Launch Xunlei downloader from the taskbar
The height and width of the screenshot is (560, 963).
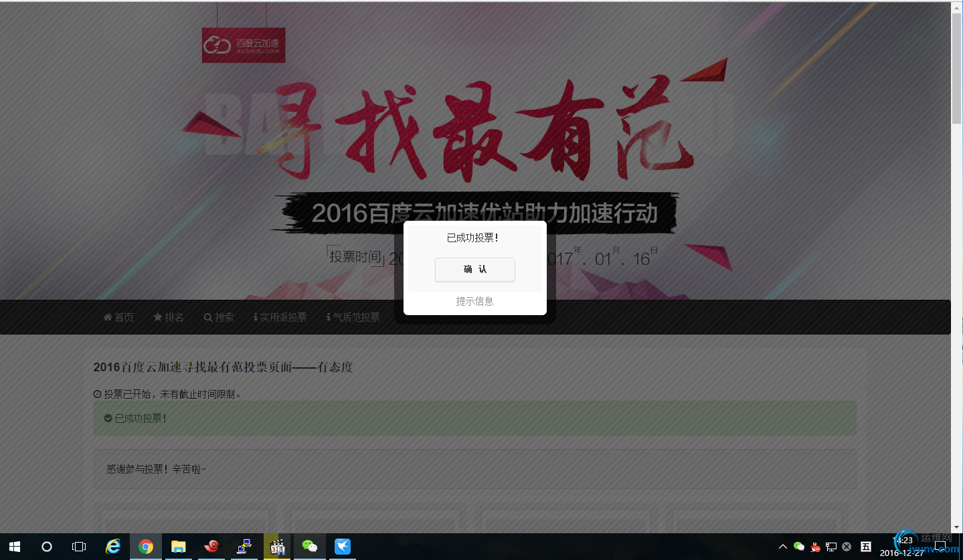[343, 547]
